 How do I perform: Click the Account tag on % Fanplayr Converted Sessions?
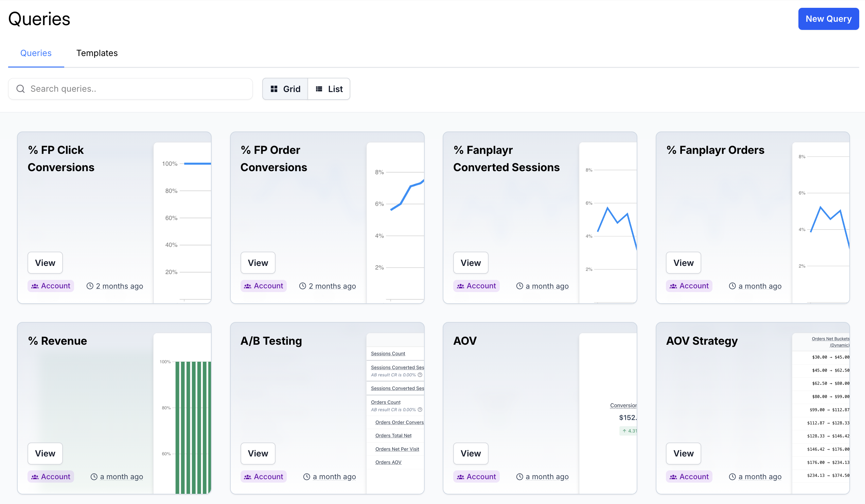click(476, 286)
